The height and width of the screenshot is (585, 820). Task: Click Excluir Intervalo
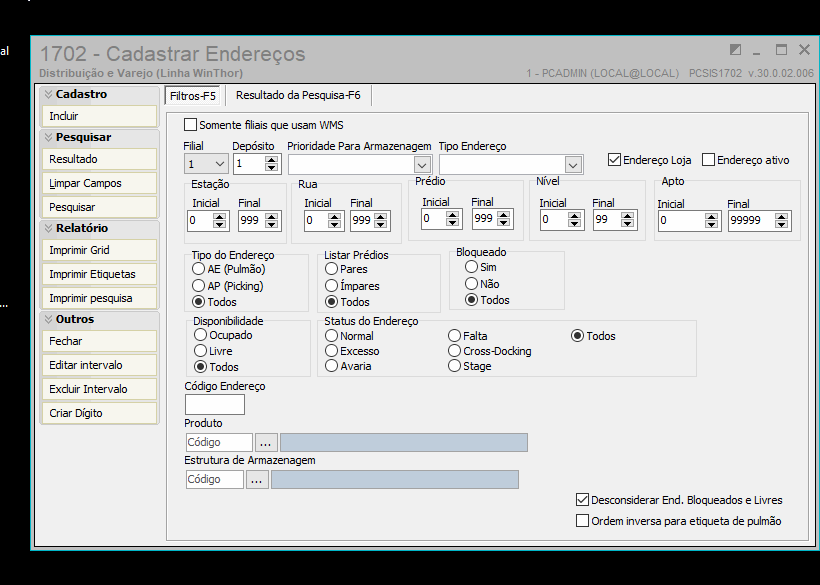[x=99, y=389]
